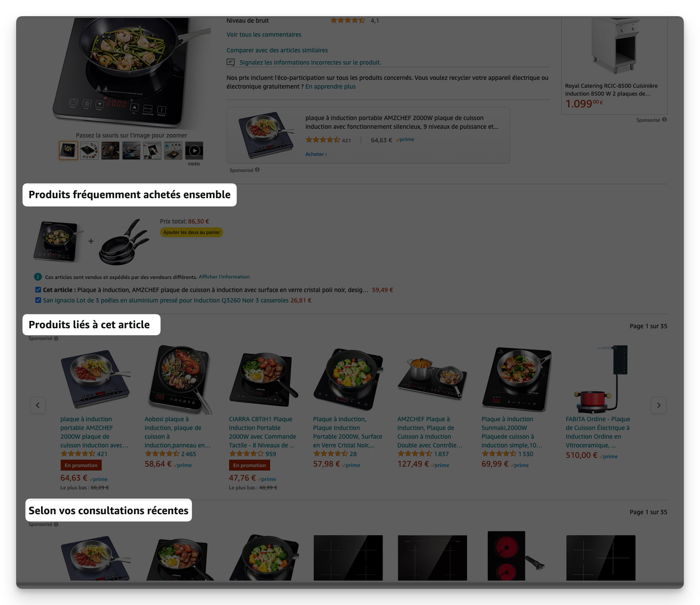Screen dimensions: 700x605
Task: Click 'Ajouter les deux au panier' button
Action: (192, 232)
